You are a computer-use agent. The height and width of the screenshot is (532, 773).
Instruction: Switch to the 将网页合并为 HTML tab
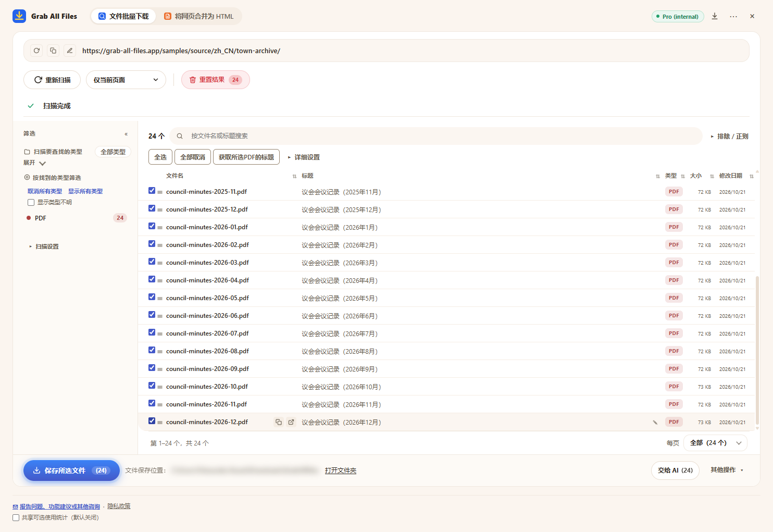[199, 16]
